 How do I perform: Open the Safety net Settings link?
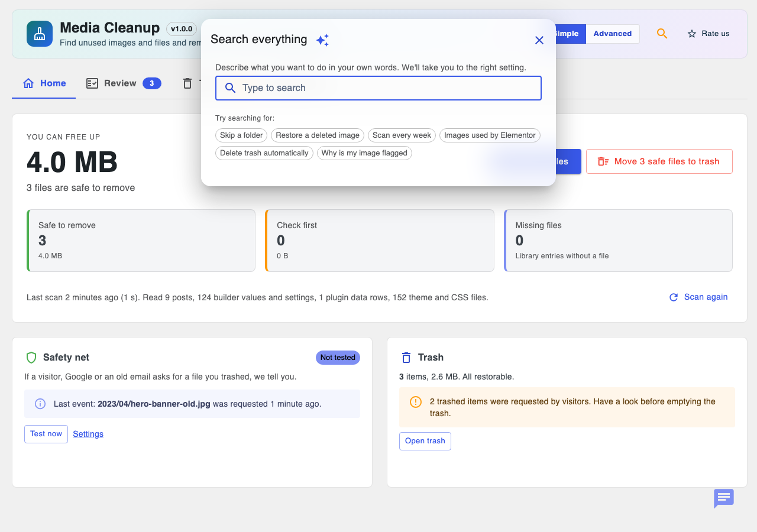(88, 434)
